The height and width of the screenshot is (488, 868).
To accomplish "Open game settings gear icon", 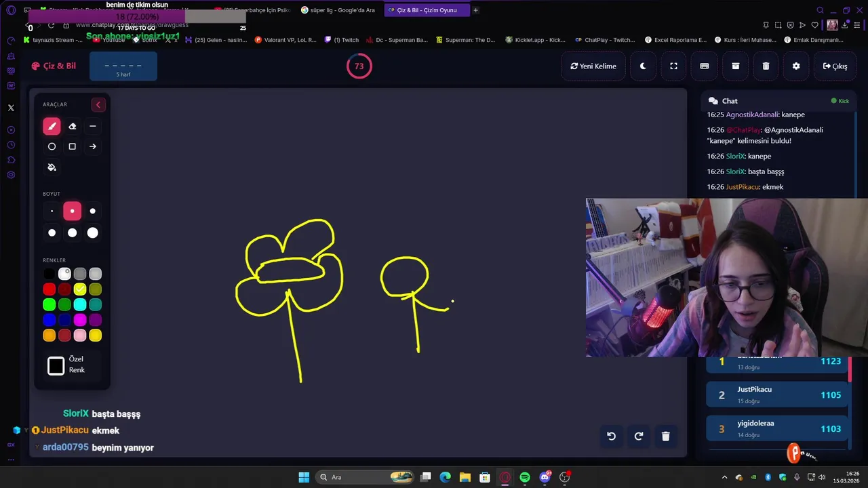I will (796, 66).
